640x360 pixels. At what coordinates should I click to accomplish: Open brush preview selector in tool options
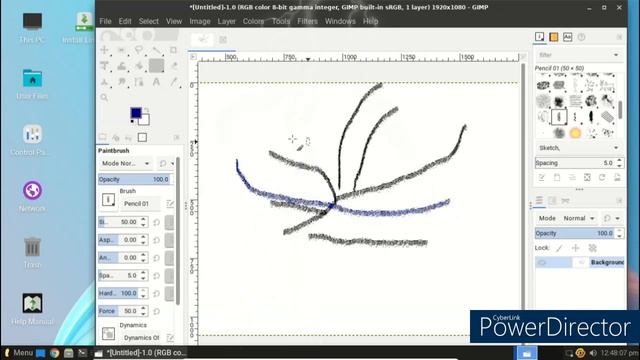click(108, 200)
